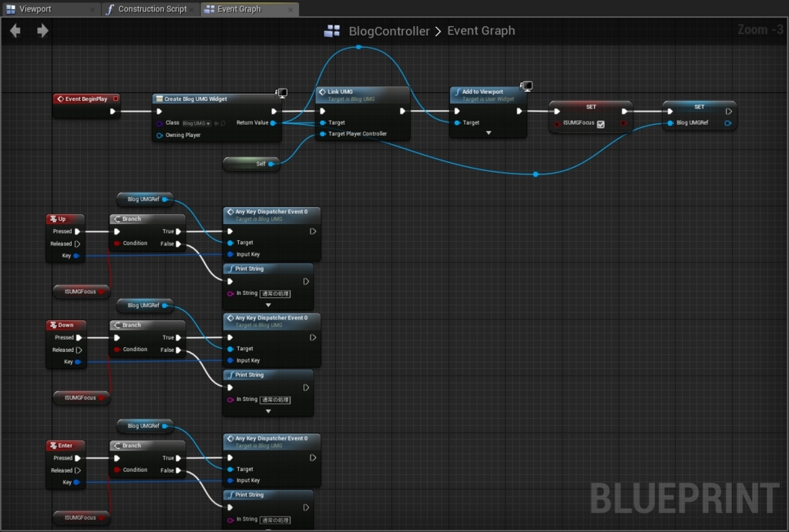The image size is (789, 532).
Task: Click Event BeginPlay delegate output pin
Action: [x=116, y=99]
